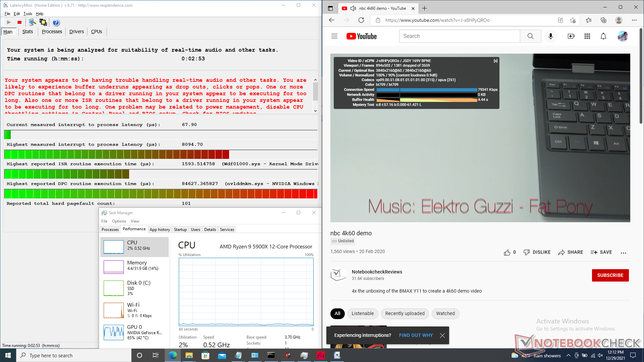
Task: Show hidden system tray icons chevron
Action: 568,356
